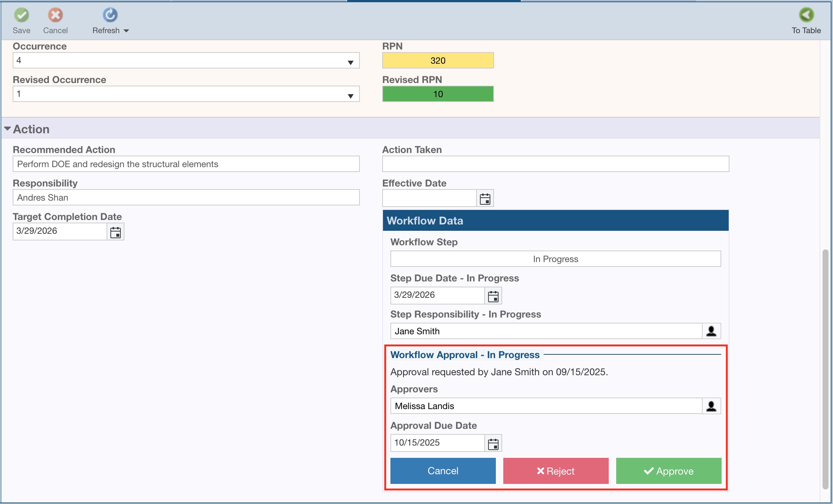
Task: Click person icon beside Jane Smith
Action: coord(711,331)
